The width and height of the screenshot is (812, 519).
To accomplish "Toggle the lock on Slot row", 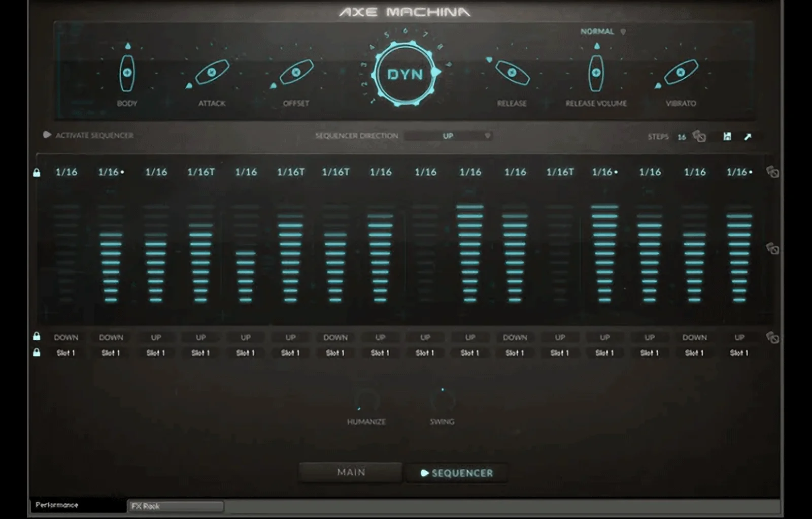I will (37, 352).
